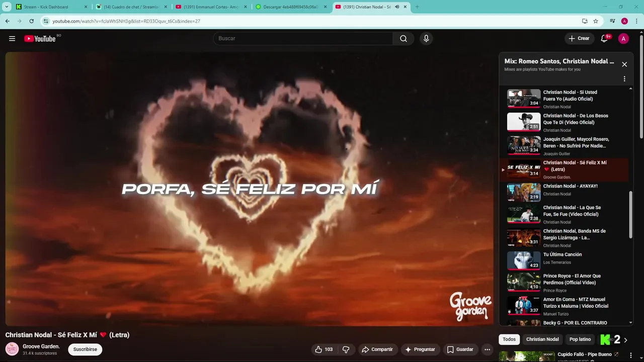Screen dimensions: 644x362
Task: Play Prince Royce - El Amor Que Perdimos
Action: tap(564, 282)
